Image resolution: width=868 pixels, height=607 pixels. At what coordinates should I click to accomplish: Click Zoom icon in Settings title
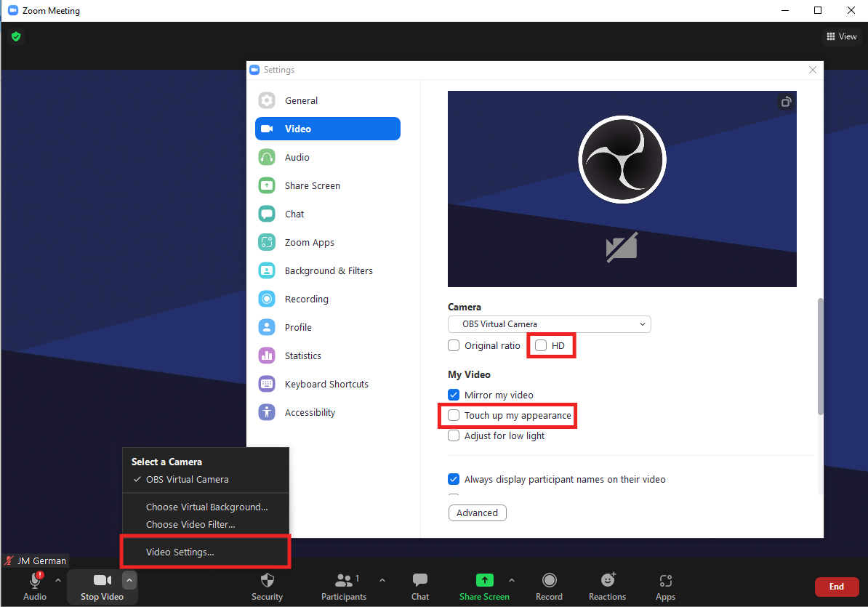pyautogui.click(x=254, y=70)
